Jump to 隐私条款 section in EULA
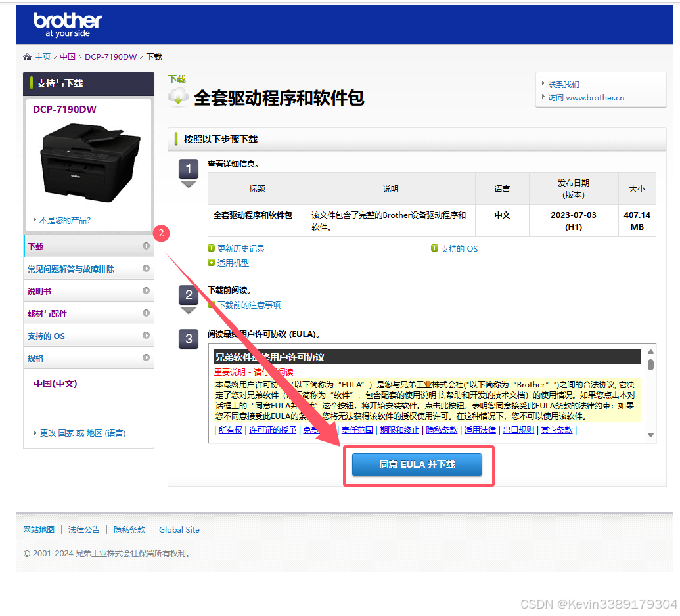This screenshot has width=680, height=616. (442, 430)
